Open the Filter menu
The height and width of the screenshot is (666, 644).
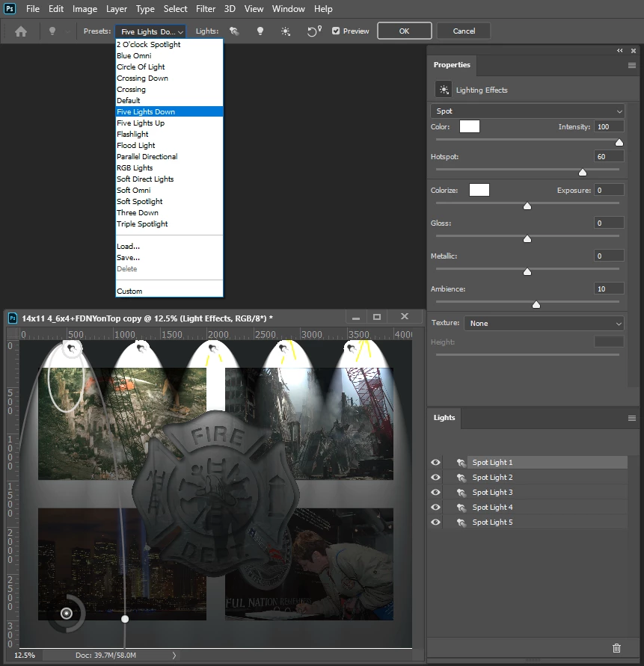pyautogui.click(x=206, y=8)
